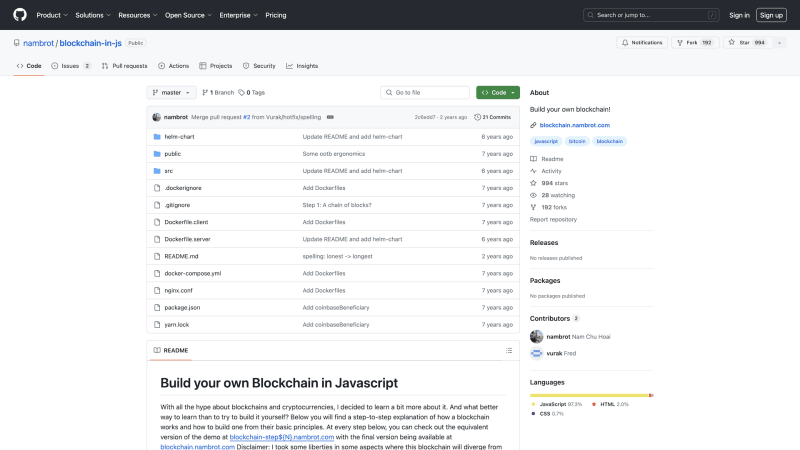Click the JavaScript language entry
The image size is (800, 450).
(557, 404)
